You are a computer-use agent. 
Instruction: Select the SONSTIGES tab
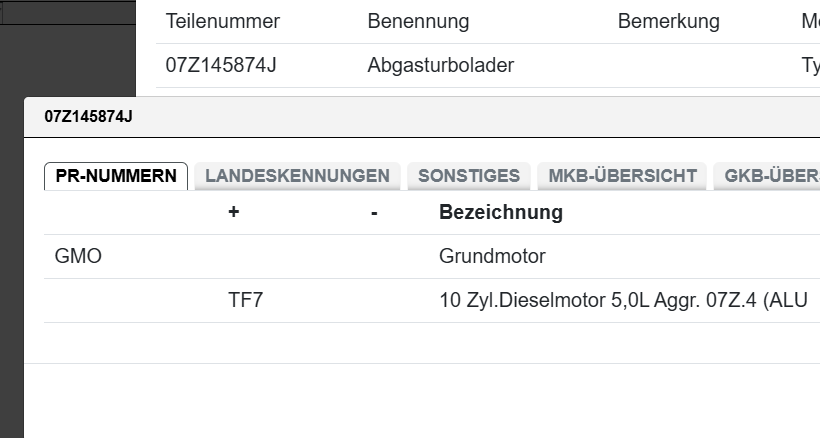(x=469, y=176)
